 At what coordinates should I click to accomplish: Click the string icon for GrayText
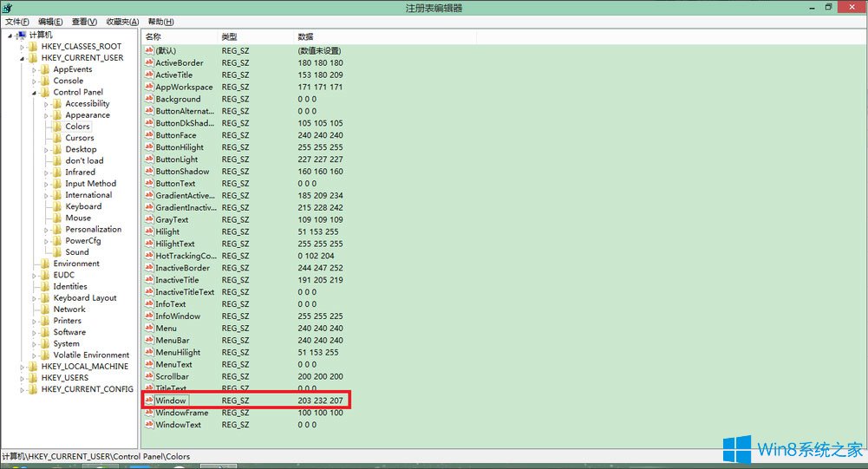point(149,219)
